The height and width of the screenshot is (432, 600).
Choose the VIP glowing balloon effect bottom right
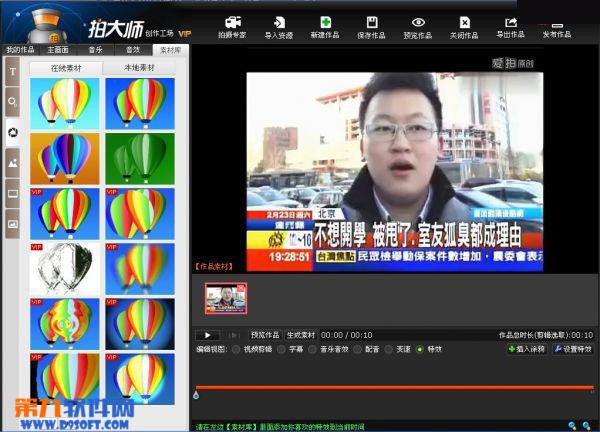[140, 379]
